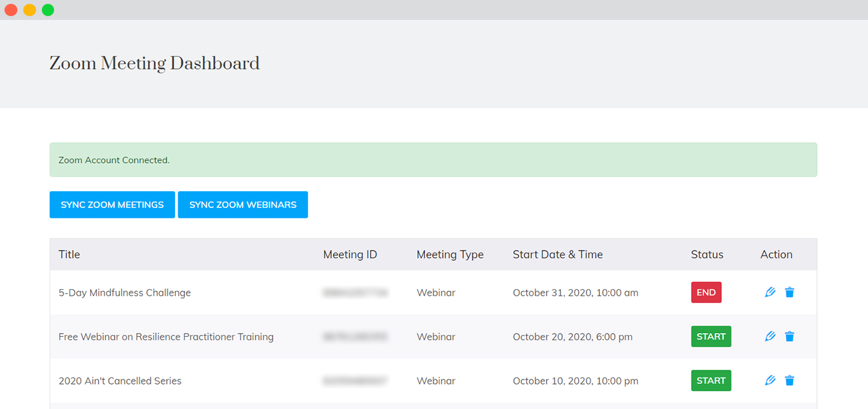868x409 pixels.
Task: Start the Free Webinar on Resilience Training
Action: point(711,336)
